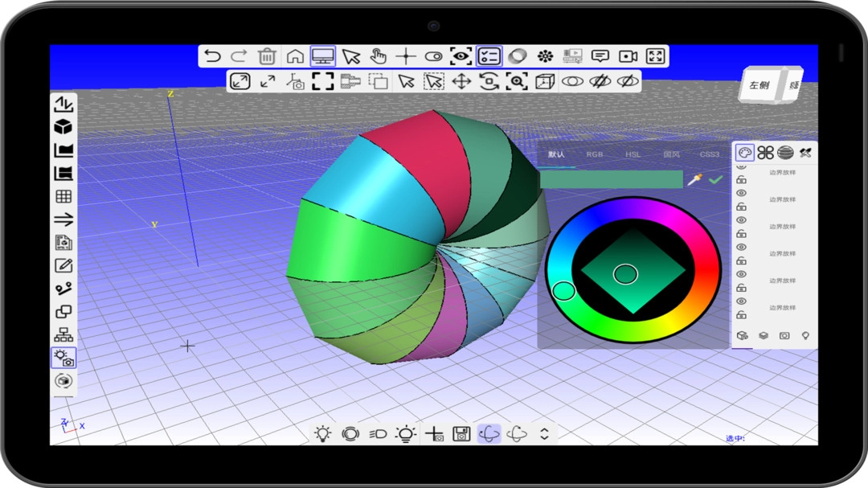Viewport: 868px width, 488px height.
Task: Select the solid cube tool in left sidebar
Action: click(x=63, y=127)
